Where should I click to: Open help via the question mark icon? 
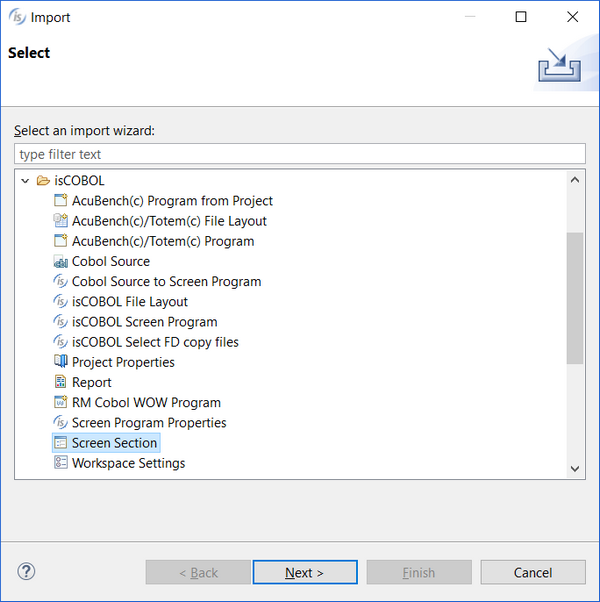coord(26,572)
